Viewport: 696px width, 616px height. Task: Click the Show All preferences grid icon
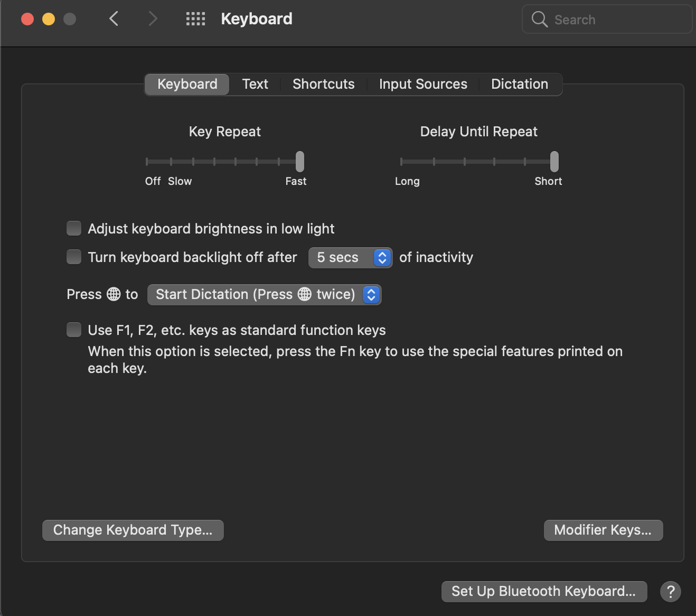[x=195, y=18]
